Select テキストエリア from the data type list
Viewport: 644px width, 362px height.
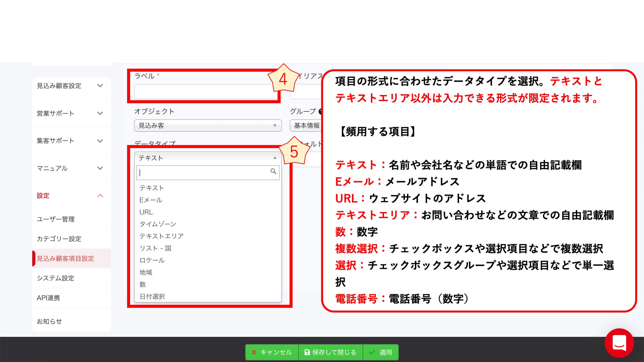pos(161,236)
